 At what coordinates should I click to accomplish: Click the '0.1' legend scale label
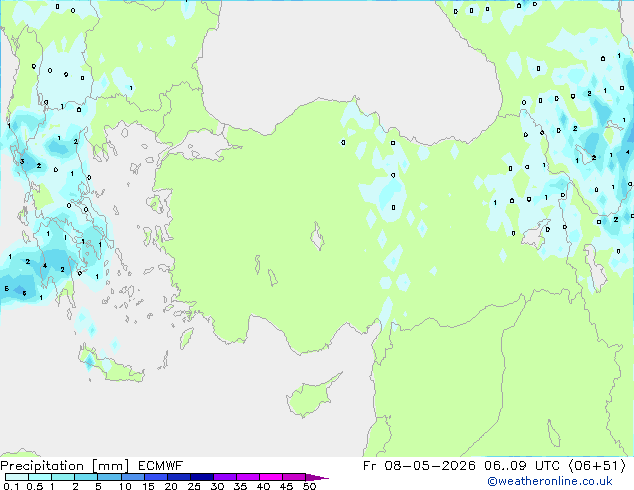click(11, 486)
